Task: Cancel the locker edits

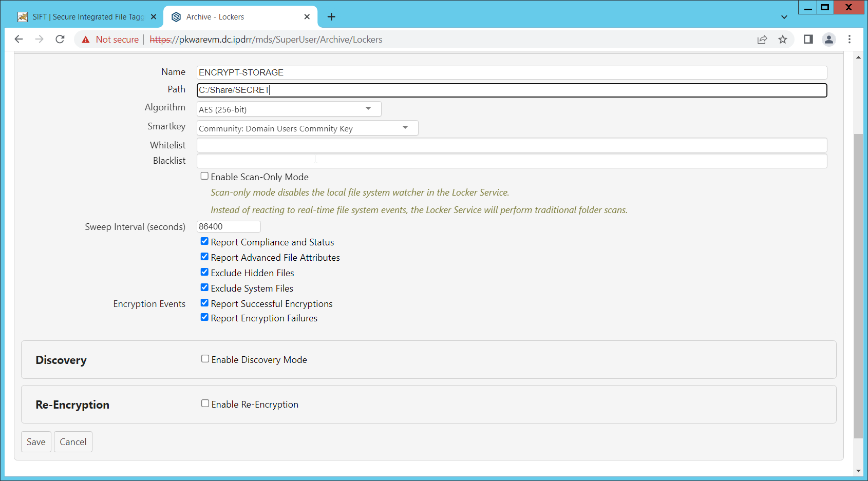Action: 73,442
